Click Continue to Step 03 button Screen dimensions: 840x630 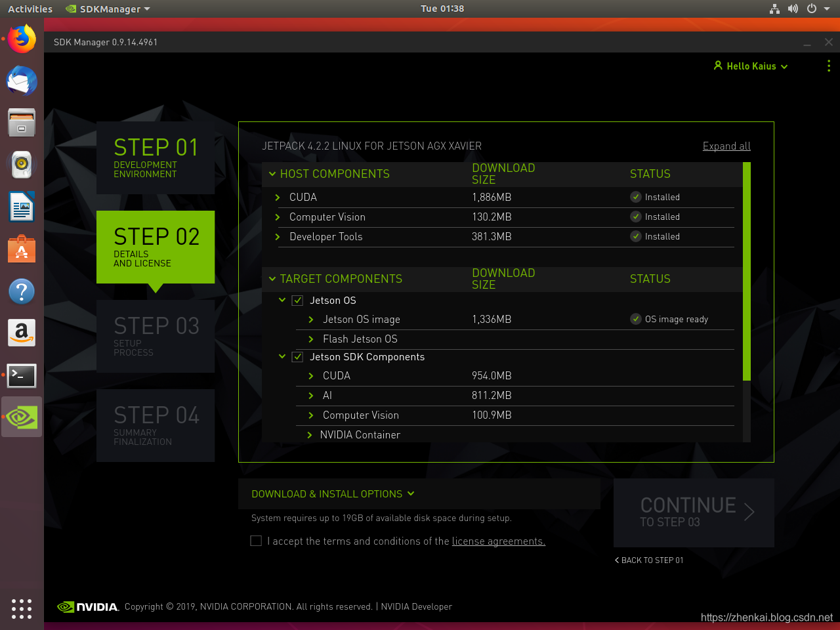click(694, 513)
